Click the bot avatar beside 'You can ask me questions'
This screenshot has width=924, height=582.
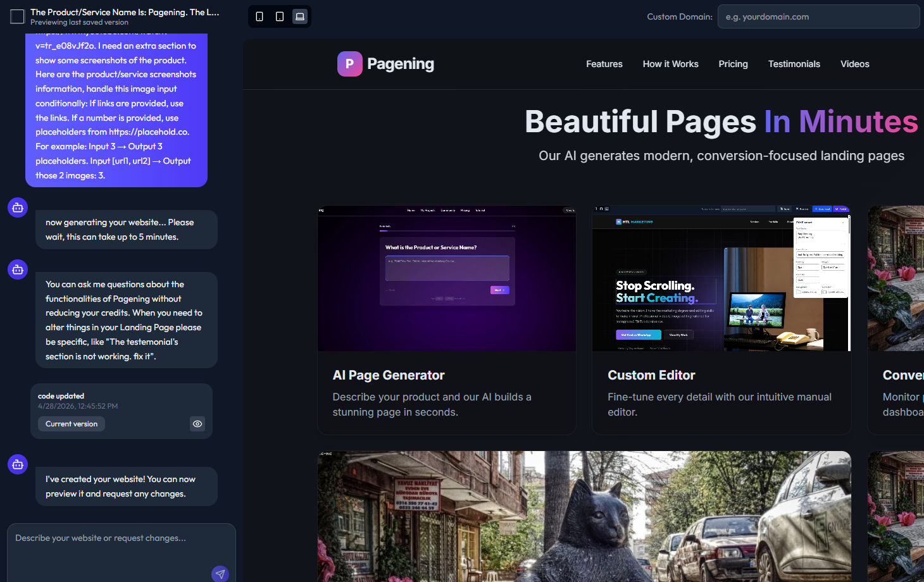(18, 269)
